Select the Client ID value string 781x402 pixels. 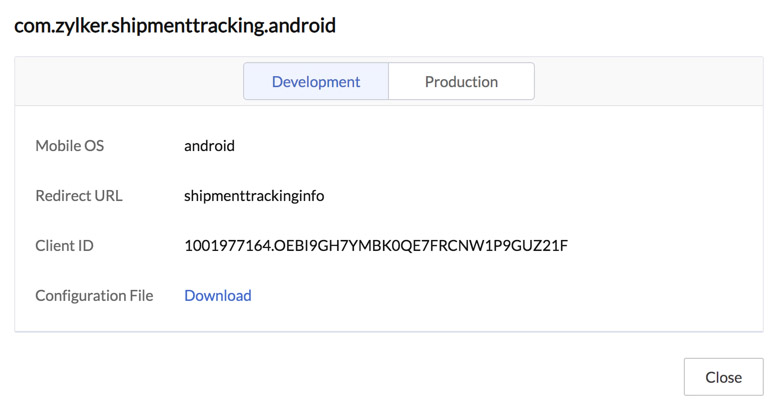(376, 246)
